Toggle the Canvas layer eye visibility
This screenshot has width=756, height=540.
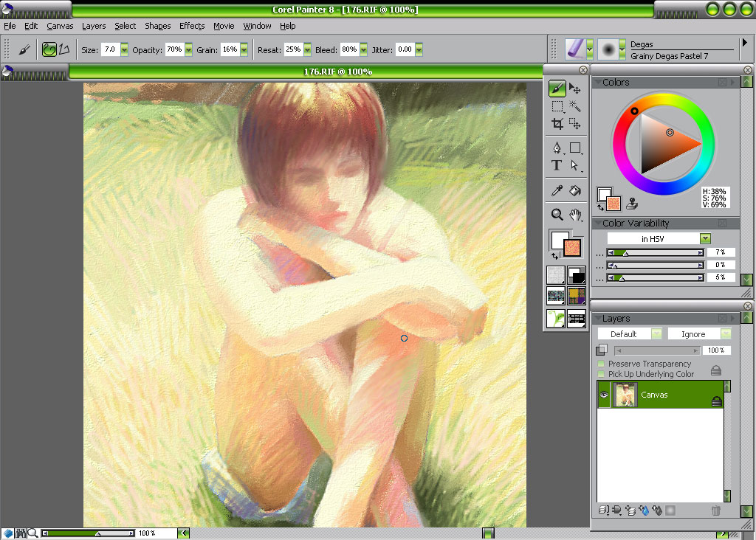(x=604, y=395)
